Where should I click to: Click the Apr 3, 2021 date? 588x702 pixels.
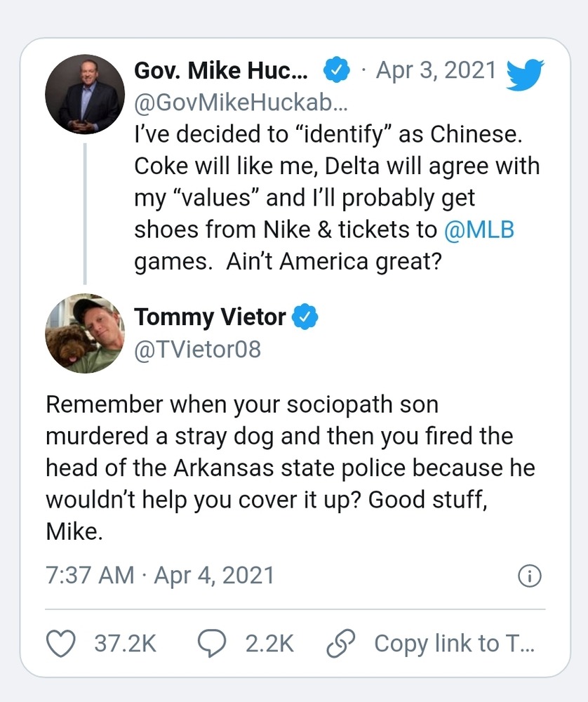point(436,71)
